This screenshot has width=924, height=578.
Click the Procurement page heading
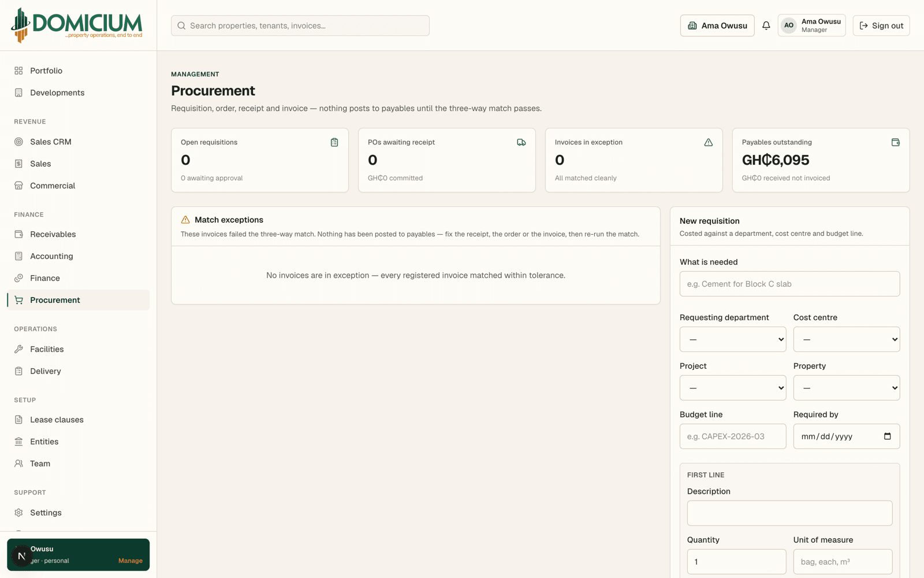click(213, 91)
